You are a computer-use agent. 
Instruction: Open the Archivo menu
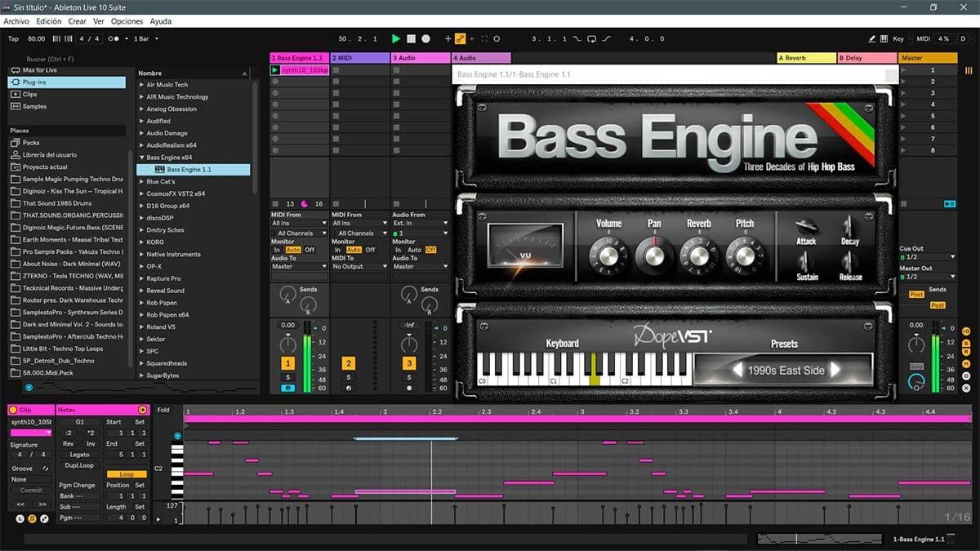pos(16,21)
